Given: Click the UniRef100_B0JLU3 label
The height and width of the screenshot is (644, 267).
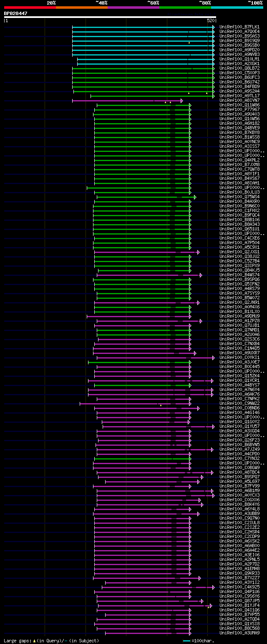Looking at the screenshot, I should pyautogui.click(x=239, y=192).
